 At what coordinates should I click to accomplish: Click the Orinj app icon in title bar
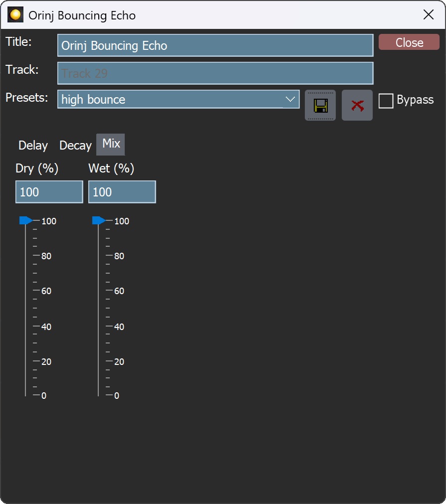tap(15, 15)
